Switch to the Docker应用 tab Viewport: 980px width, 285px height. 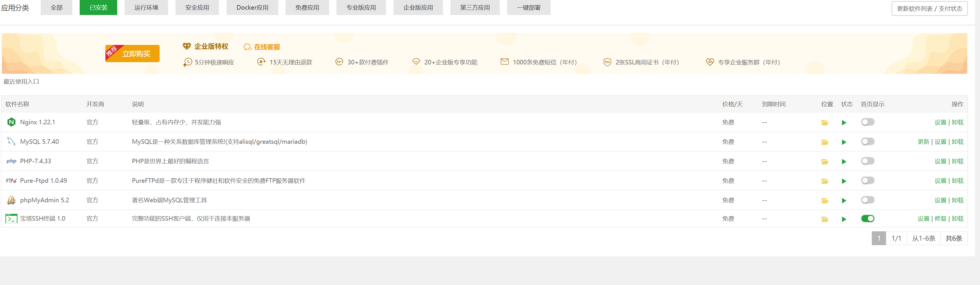coord(252,7)
